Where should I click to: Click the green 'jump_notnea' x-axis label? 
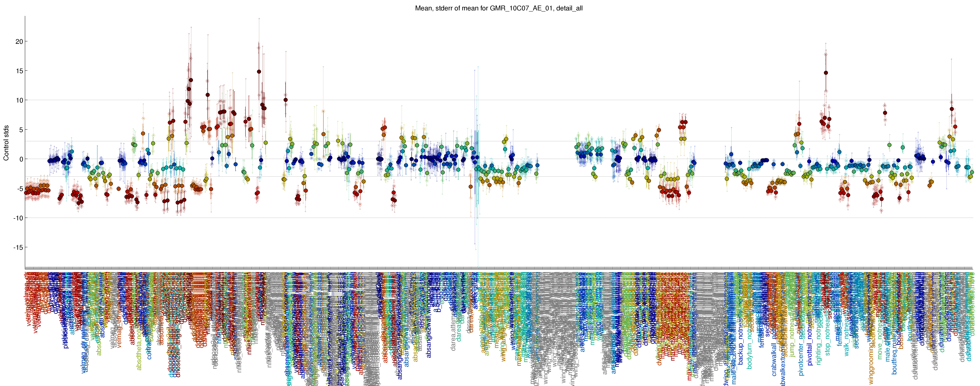pyautogui.click(x=792, y=338)
